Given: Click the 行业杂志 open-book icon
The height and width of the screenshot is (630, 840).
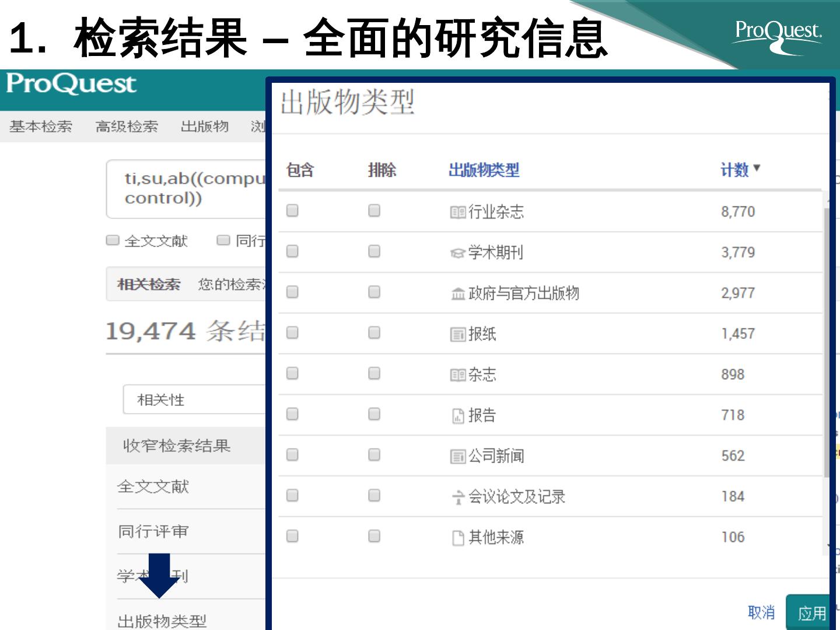Looking at the screenshot, I should click(457, 212).
